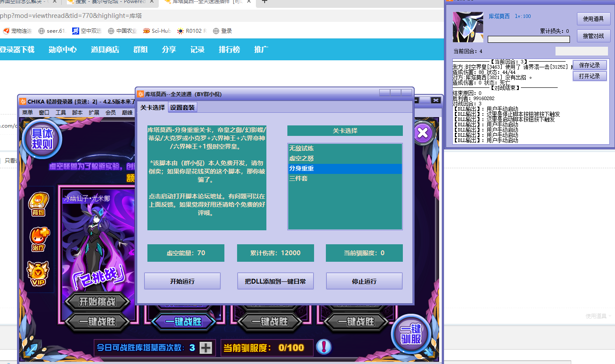The height and width of the screenshot is (364, 615).
Task: Click the input box beside 当前回合
Action: point(582,51)
